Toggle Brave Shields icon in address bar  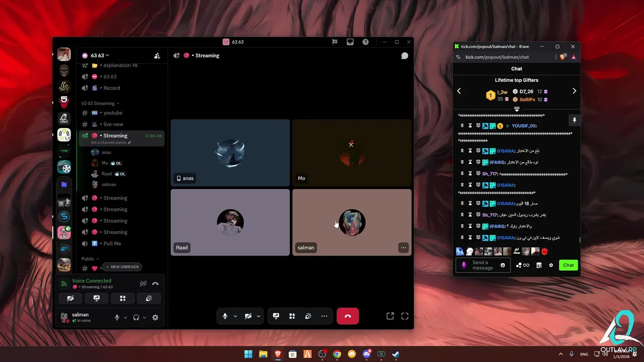point(563,57)
